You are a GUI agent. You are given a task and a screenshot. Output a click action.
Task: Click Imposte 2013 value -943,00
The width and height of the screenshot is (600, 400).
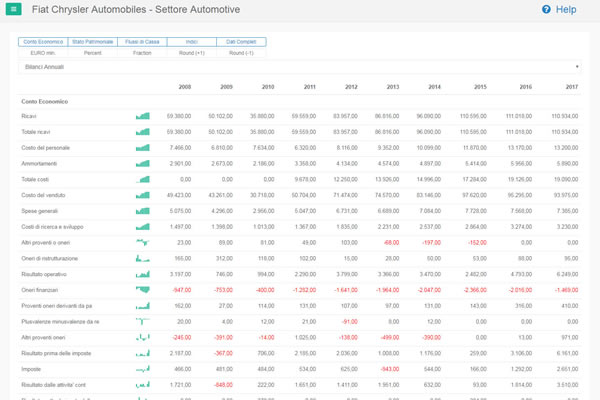390,369
